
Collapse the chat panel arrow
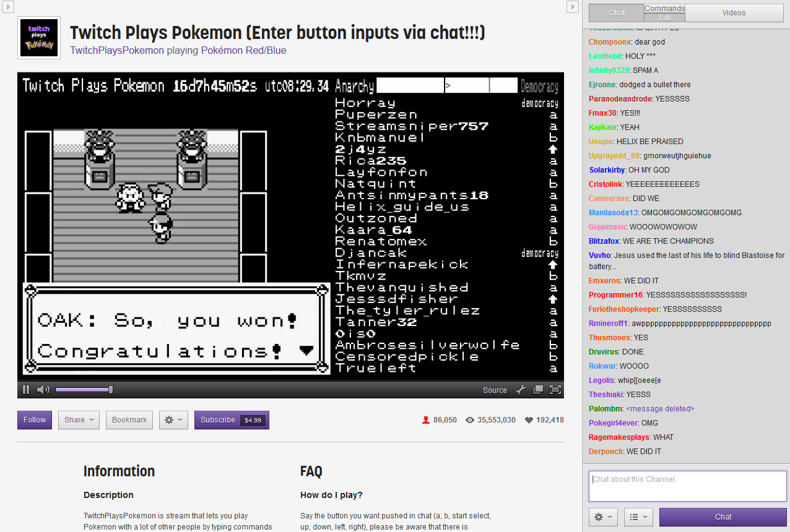tap(572, 7)
